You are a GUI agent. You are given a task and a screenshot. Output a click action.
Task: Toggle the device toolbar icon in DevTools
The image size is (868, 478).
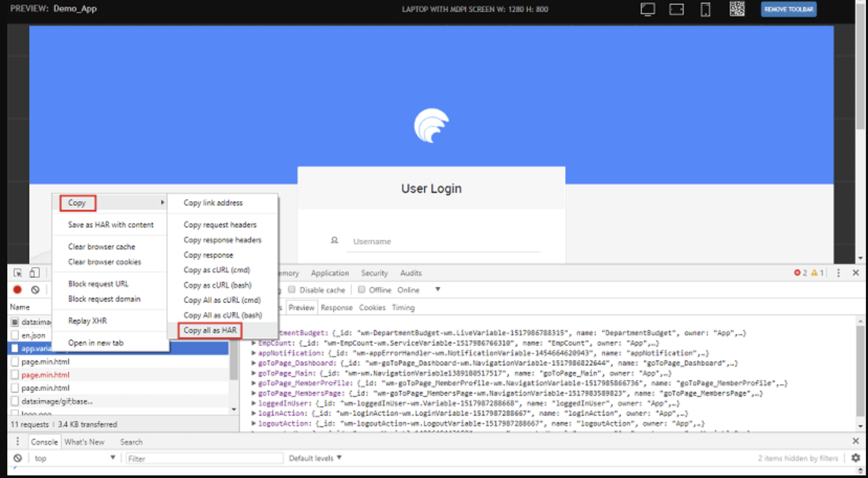[x=35, y=273]
